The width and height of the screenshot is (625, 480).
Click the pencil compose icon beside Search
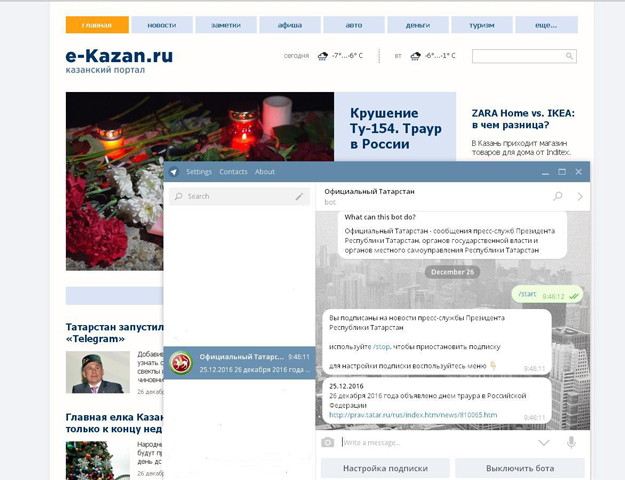pyautogui.click(x=298, y=197)
